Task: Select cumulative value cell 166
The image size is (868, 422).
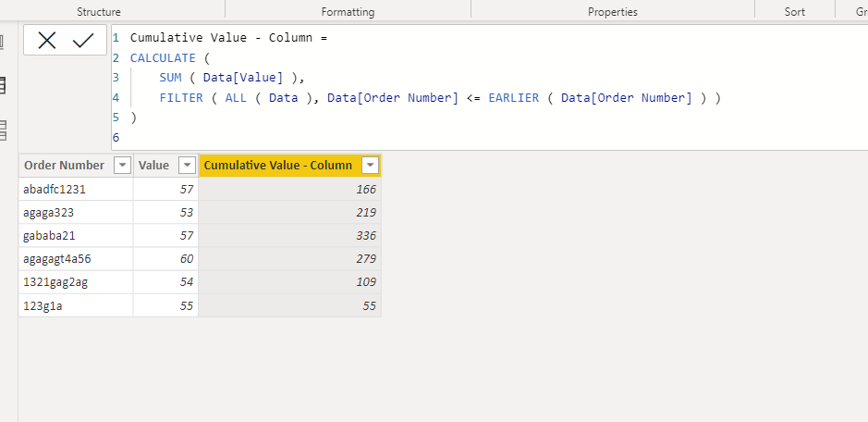Action: coord(290,189)
